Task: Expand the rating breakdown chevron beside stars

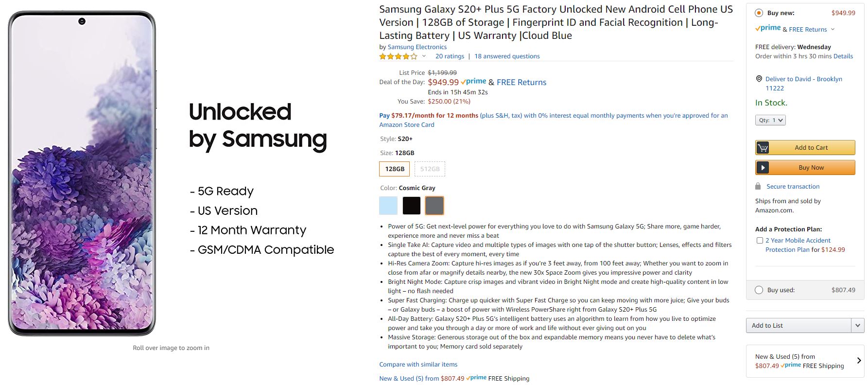Action: [424, 56]
